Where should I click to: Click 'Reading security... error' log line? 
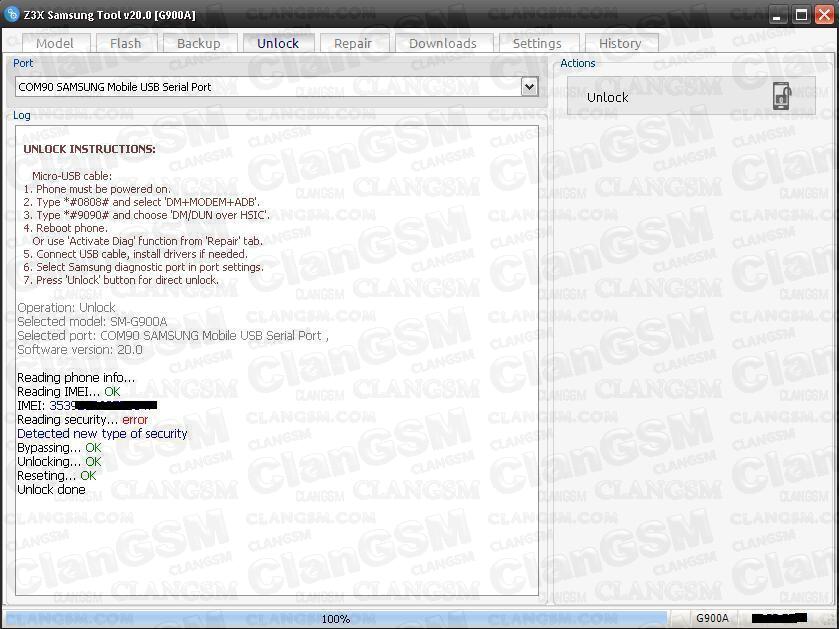click(x=82, y=419)
